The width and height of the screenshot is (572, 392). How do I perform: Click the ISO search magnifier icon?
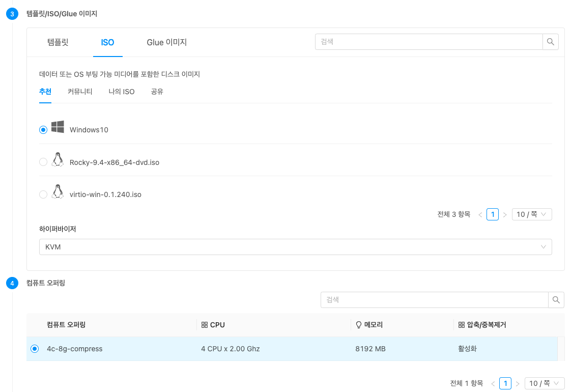pos(551,42)
